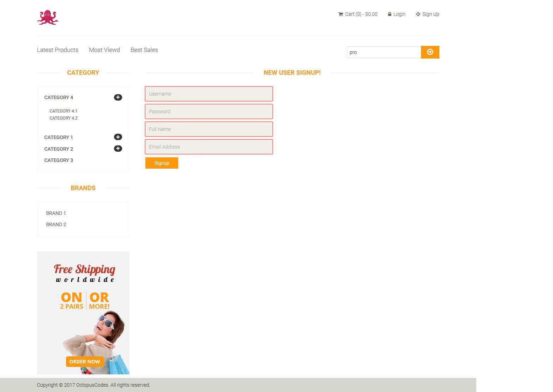Select CATEGORY 4.1 subcategory

[64, 111]
